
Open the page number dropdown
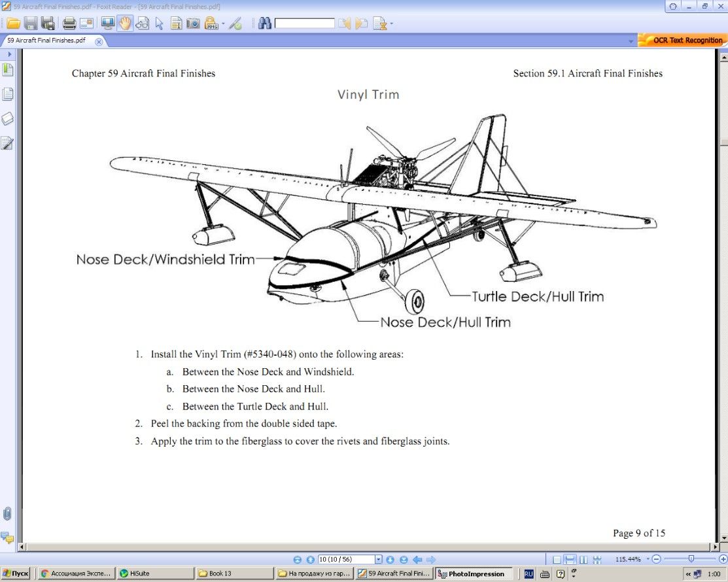coord(379,560)
